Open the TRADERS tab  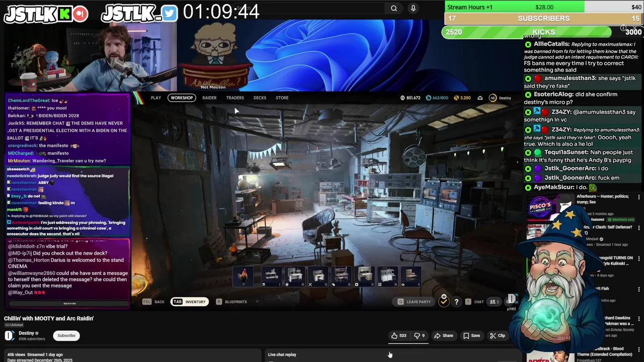coord(235,98)
